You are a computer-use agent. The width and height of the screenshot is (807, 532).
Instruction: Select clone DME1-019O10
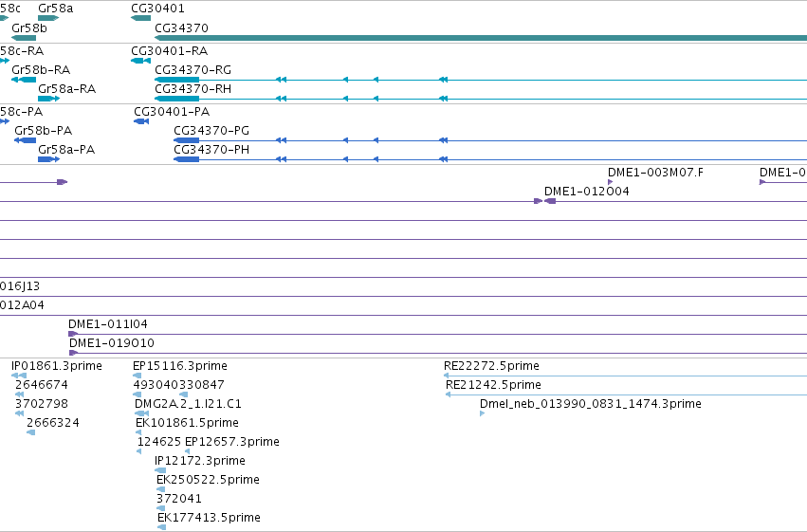tap(438, 353)
